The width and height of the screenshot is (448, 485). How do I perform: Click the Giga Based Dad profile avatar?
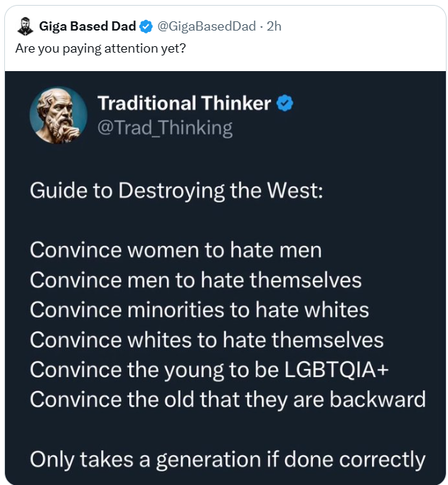click(x=24, y=27)
